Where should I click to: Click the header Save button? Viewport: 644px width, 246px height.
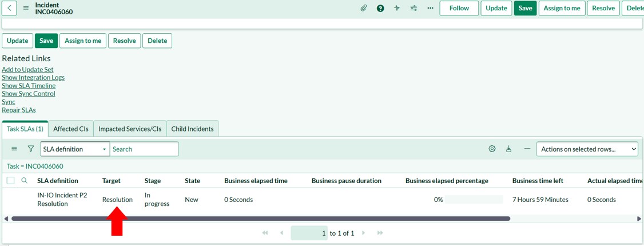point(525,8)
